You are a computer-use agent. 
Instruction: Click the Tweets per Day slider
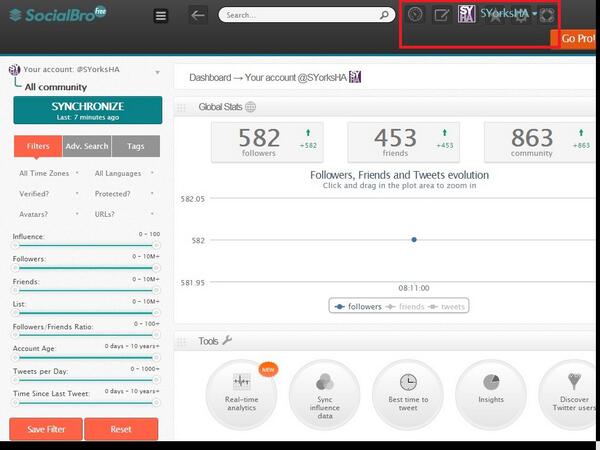point(86,380)
